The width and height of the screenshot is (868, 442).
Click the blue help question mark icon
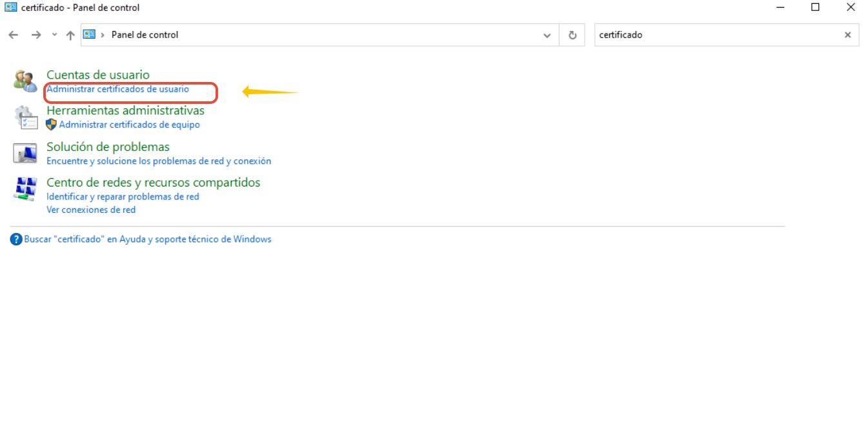tap(16, 239)
